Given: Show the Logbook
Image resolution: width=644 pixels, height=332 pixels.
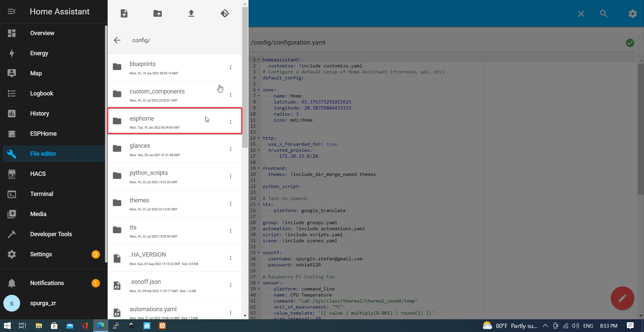Looking at the screenshot, I should [x=54, y=93].
